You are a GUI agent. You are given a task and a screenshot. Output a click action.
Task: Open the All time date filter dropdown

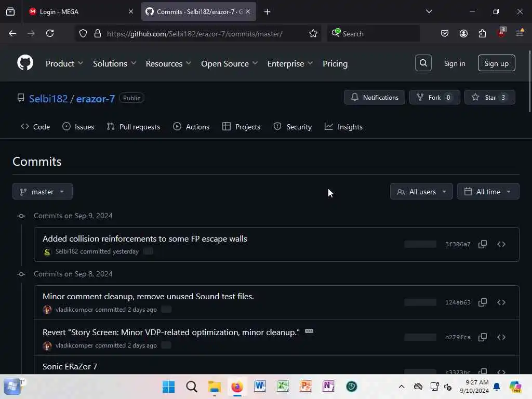[488, 191]
